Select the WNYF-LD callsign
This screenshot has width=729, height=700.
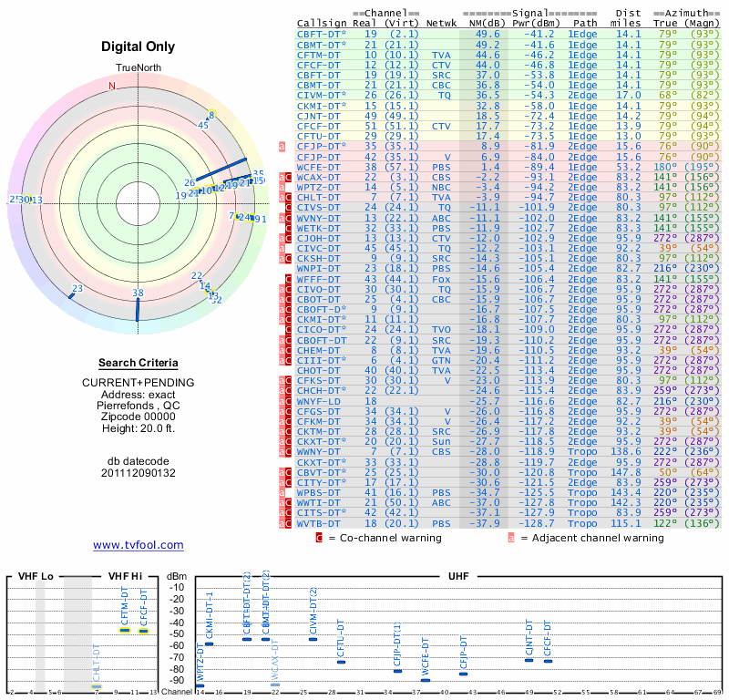click(x=318, y=401)
